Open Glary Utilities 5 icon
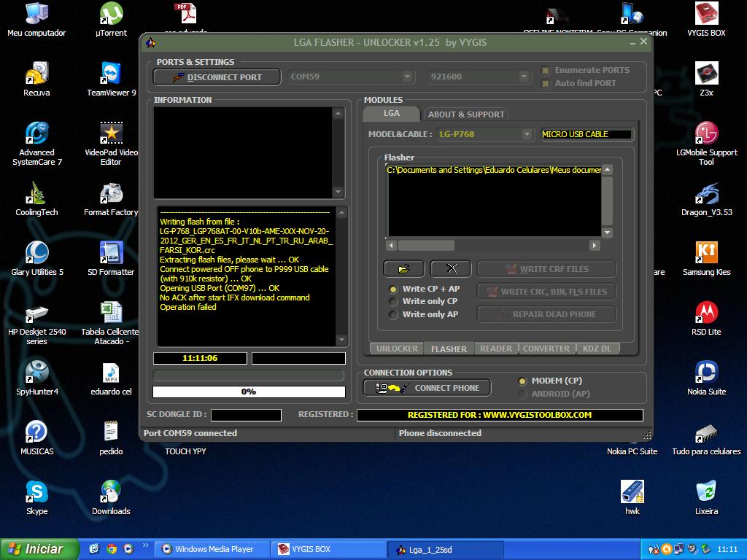This screenshot has height=560, width=747. click(36, 259)
